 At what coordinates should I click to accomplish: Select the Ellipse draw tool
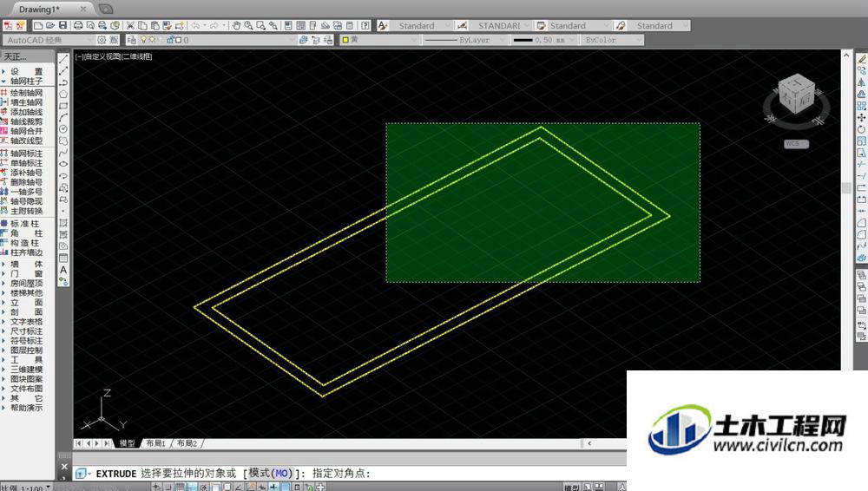(63, 164)
